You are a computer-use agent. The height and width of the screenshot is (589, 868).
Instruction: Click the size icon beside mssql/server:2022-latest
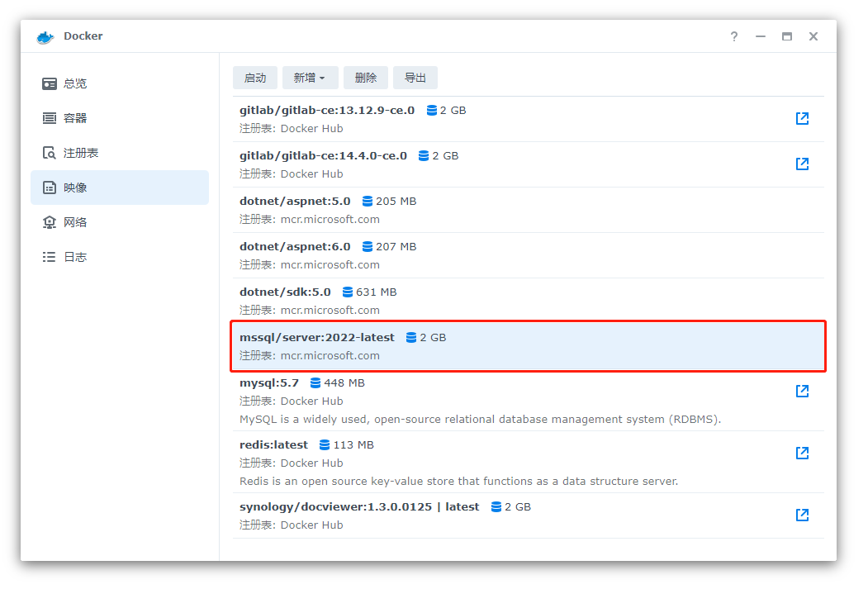tap(411, 338)
